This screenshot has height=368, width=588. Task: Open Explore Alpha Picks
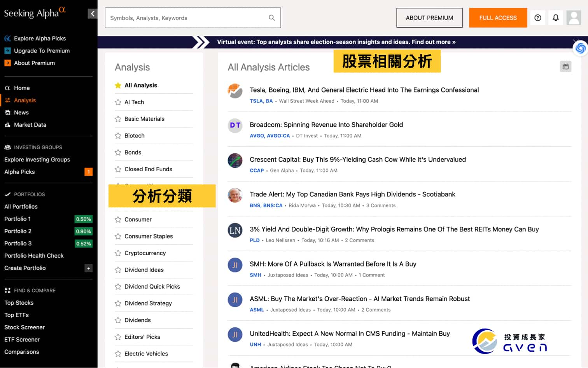click(x=40, y=38)
